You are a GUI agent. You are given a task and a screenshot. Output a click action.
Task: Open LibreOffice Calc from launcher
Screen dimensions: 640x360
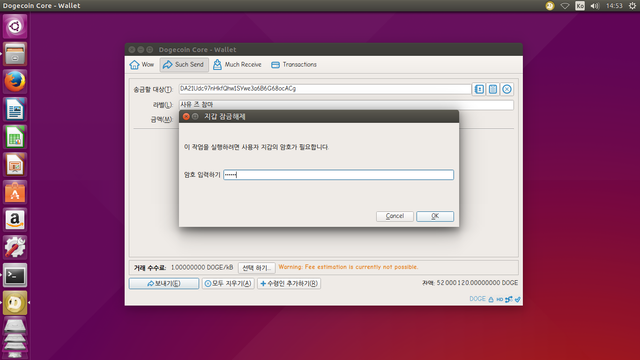pyautogui.click(x=15, y=137)
